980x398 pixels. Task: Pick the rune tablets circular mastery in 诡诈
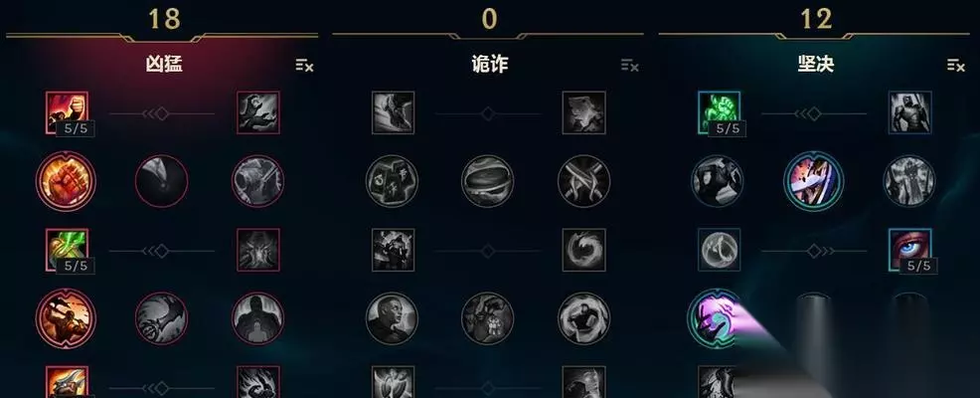coord(392,181)
